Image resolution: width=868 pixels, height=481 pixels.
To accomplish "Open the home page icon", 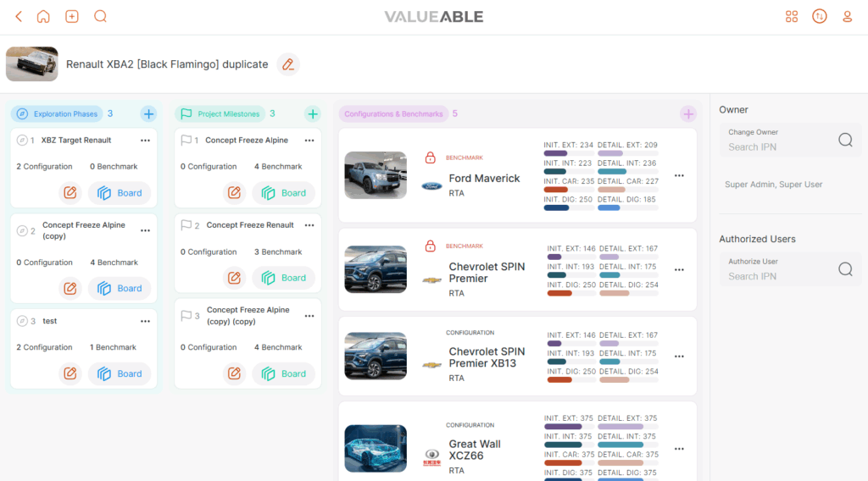I will (x=43, y=17).
